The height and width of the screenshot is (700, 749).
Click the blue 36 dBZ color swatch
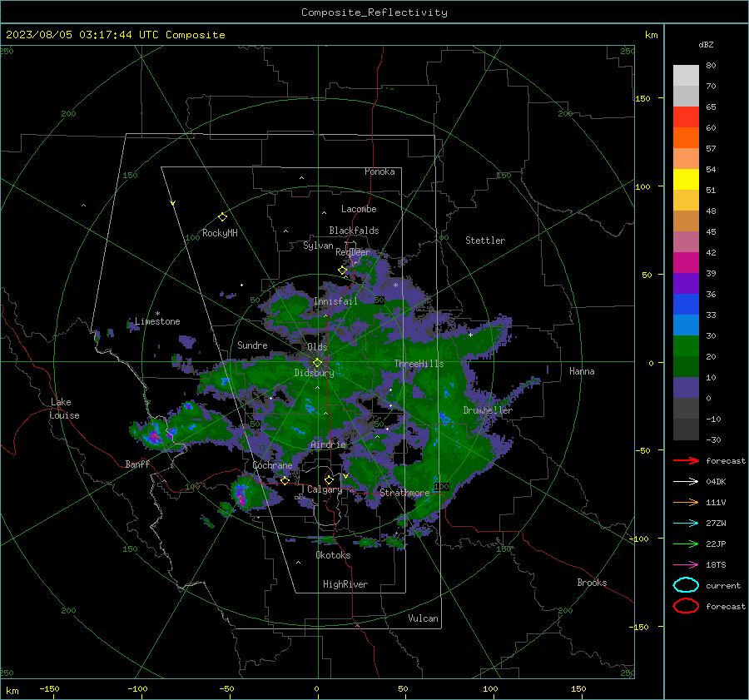click(x=686, y=304)
